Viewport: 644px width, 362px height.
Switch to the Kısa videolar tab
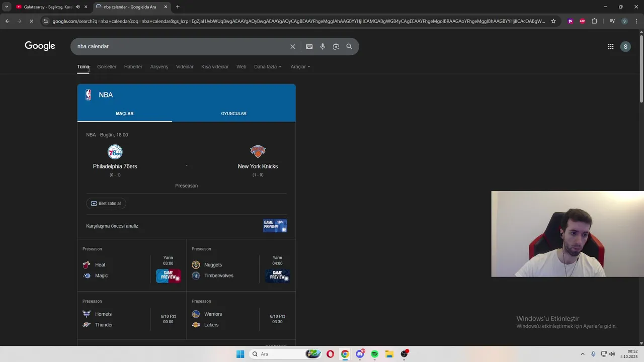click(215, 67)
